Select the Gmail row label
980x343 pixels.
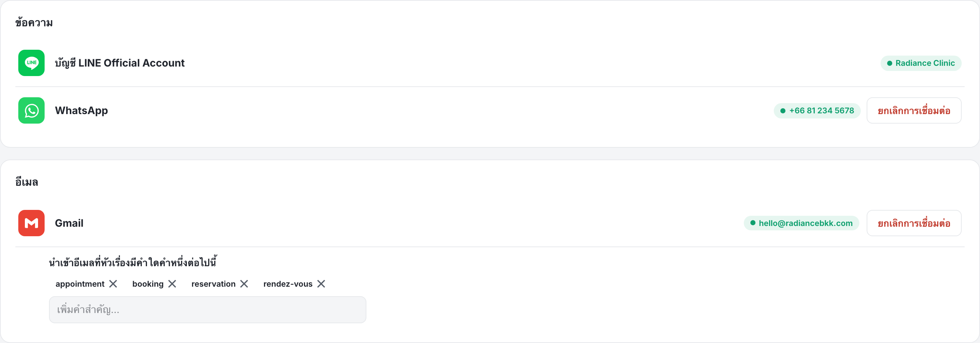pyautogui.click(x=69, y=223)
